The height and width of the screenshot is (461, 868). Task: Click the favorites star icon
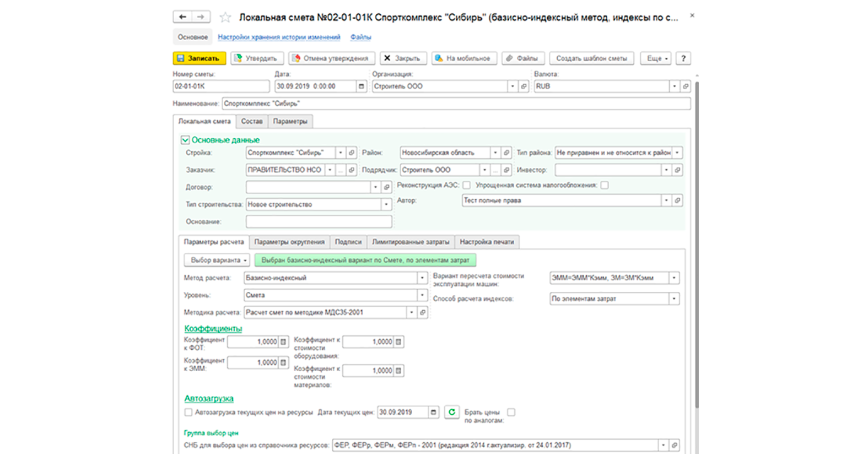(225, 17)
